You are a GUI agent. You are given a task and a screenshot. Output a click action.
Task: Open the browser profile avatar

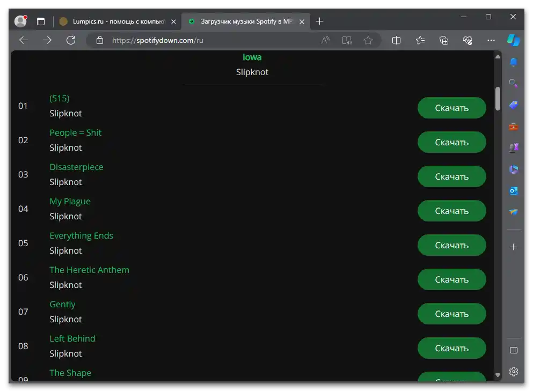(x=21, y=21)
